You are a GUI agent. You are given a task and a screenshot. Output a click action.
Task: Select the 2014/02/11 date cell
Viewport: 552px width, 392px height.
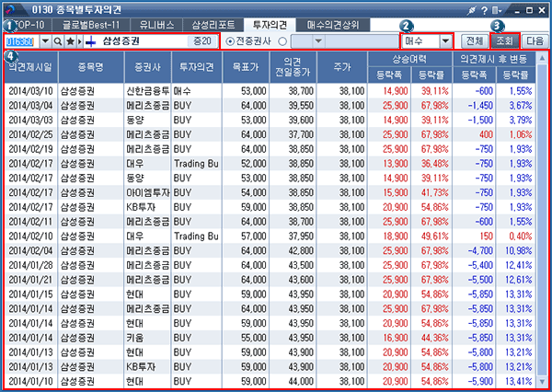(x=30, y=222)
